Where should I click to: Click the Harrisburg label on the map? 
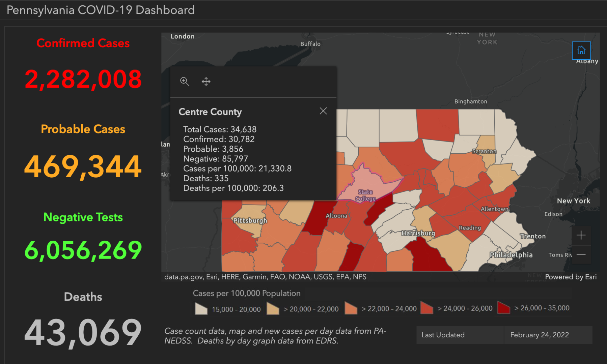click(x=418, y=233)
